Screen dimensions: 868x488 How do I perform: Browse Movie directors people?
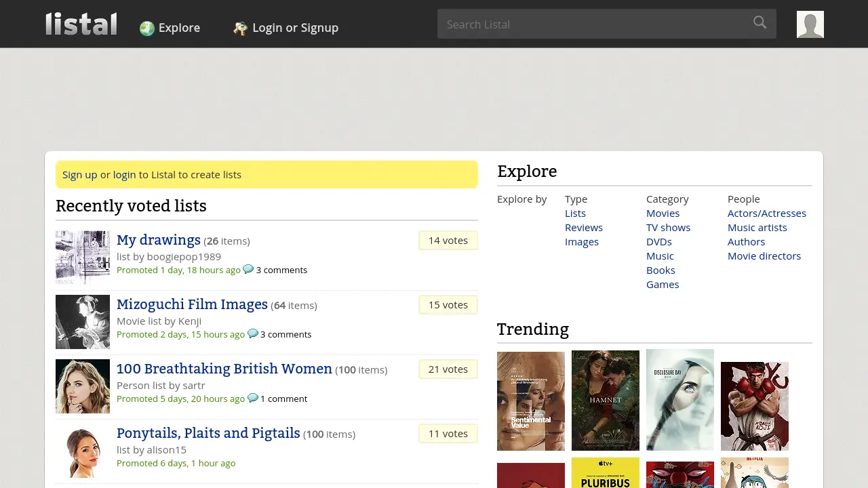pyautogui.click(x=764, y=256)
